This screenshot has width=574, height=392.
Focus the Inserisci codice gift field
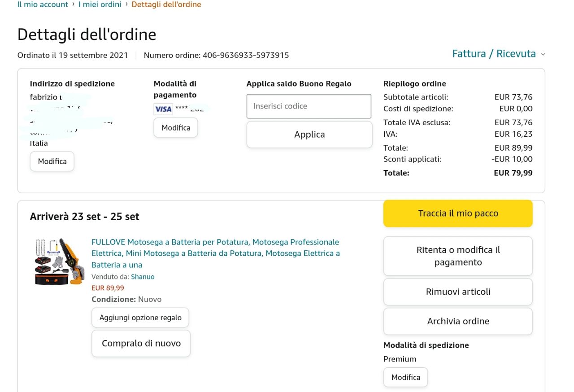pos(309,106)
